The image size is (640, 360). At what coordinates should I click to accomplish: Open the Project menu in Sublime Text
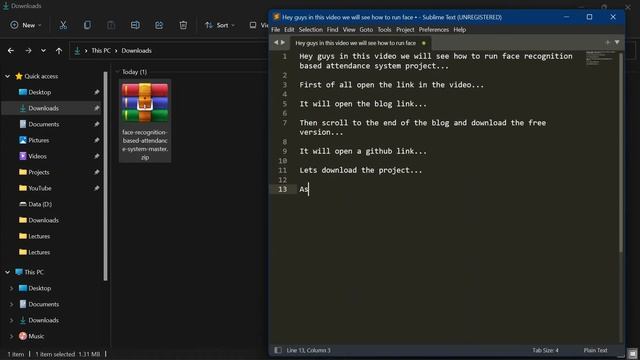point(405,30)
